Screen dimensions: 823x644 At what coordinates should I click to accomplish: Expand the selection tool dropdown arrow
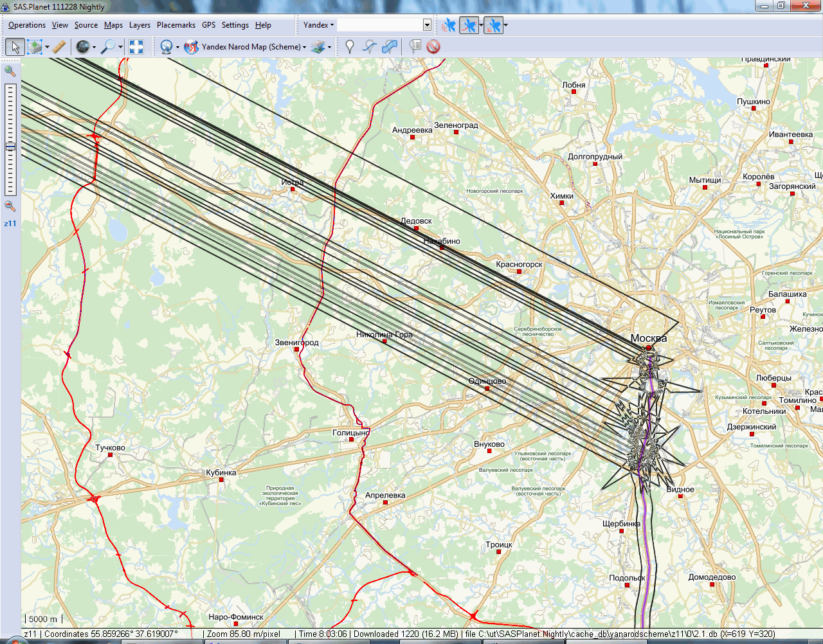pyautogui.click(x=47, y=47)
